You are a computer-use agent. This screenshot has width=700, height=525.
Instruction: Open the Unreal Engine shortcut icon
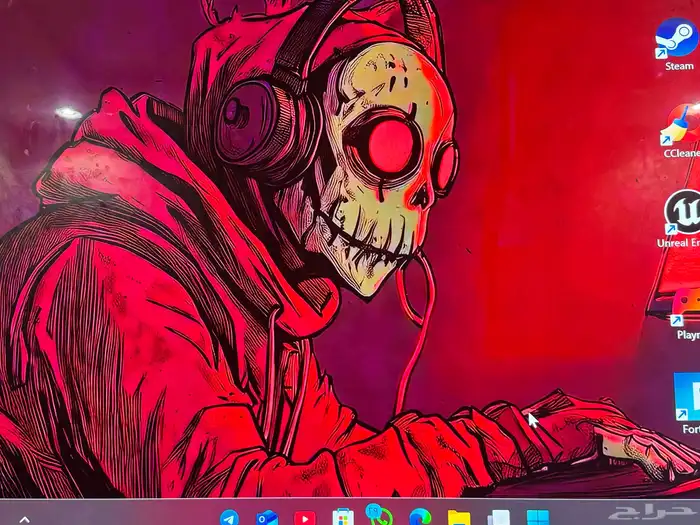pos(683,213)
